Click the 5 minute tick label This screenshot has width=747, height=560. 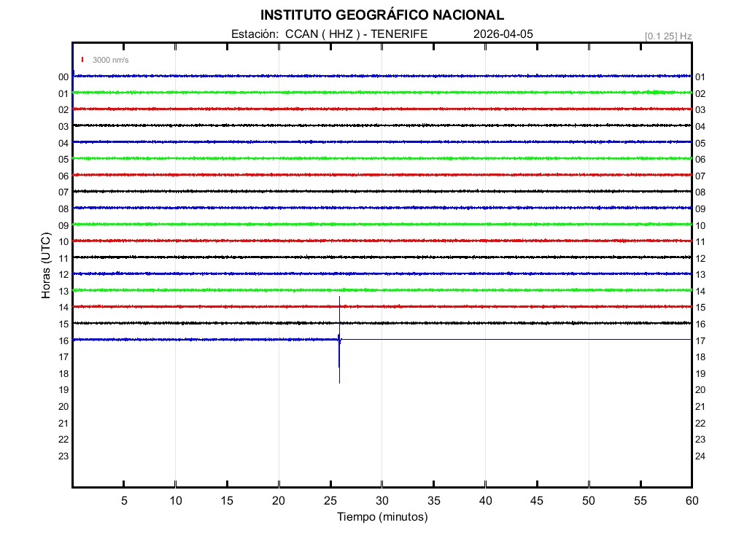click(124, 501)
